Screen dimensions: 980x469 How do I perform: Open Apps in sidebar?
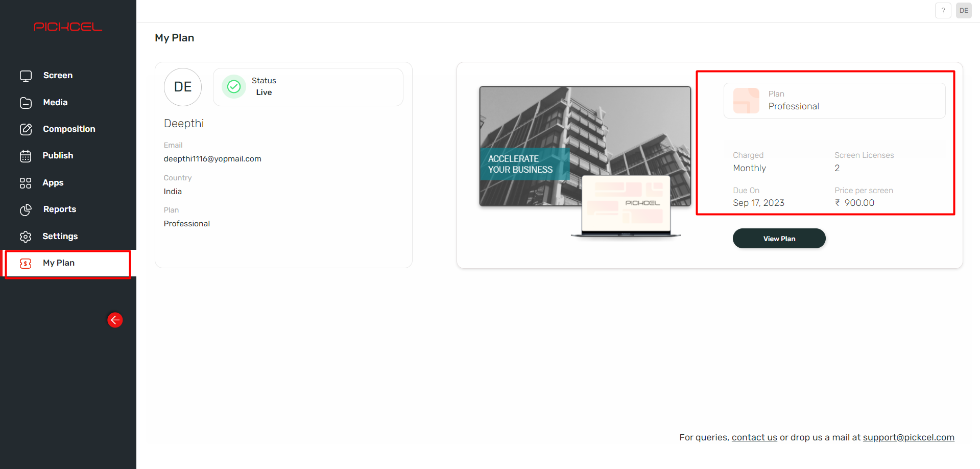pos(68,183)
